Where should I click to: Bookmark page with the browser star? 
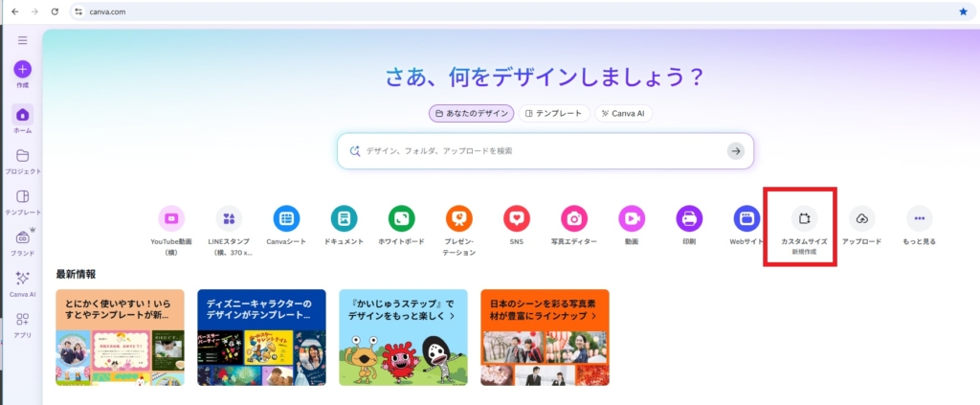[x=963, y=11]
